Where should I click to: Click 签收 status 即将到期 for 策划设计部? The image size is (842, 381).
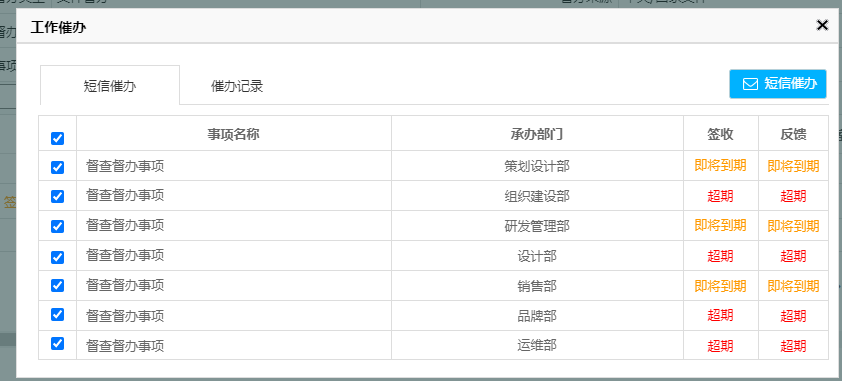721,165
